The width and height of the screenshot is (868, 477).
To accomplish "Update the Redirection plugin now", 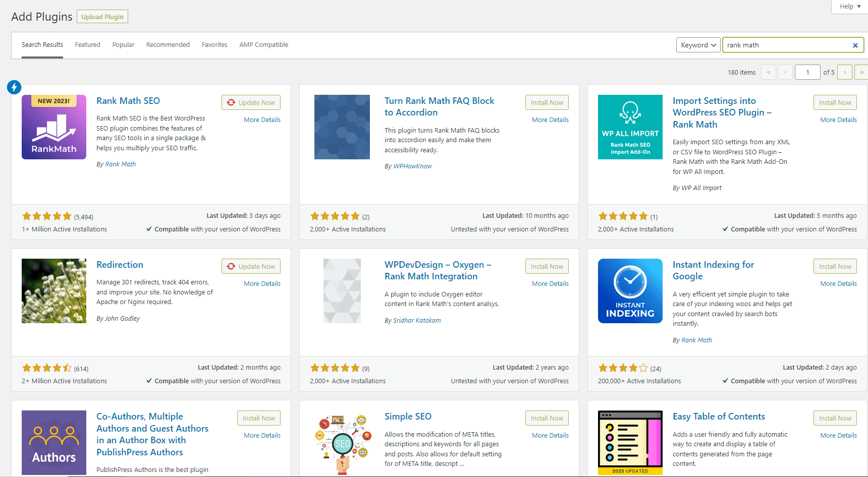I will click(x=251, y=266).
